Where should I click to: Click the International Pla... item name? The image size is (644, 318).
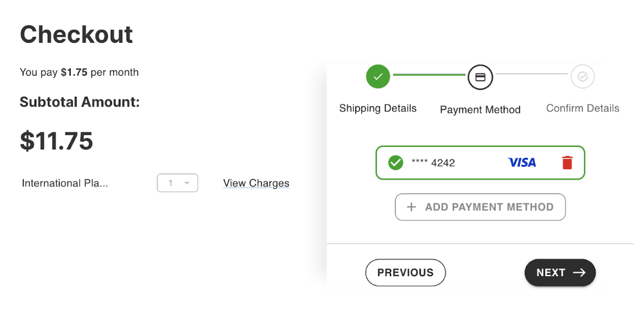point(65,183)
